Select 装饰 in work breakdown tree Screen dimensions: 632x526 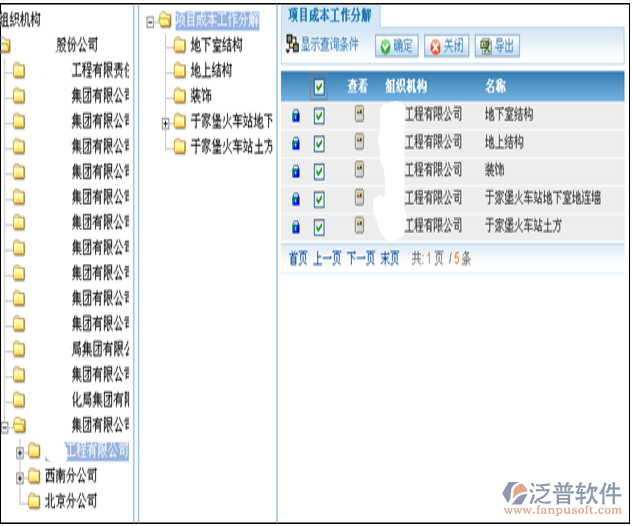pyautogui.click(x=201, y=96)
